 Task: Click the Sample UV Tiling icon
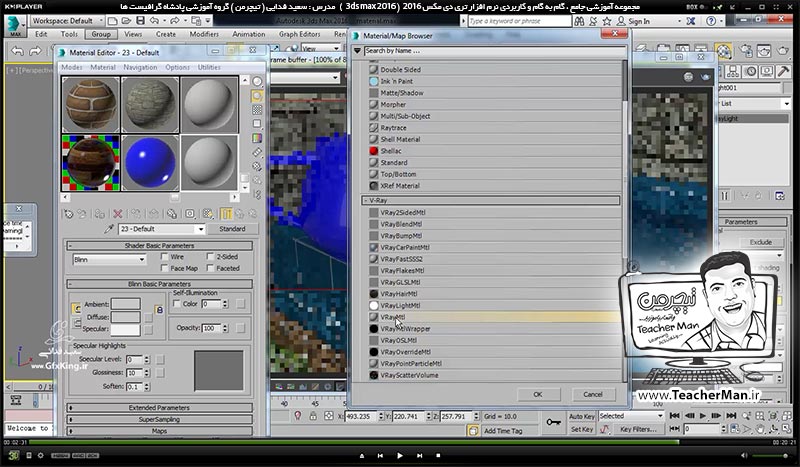click(x=257, y=124)
